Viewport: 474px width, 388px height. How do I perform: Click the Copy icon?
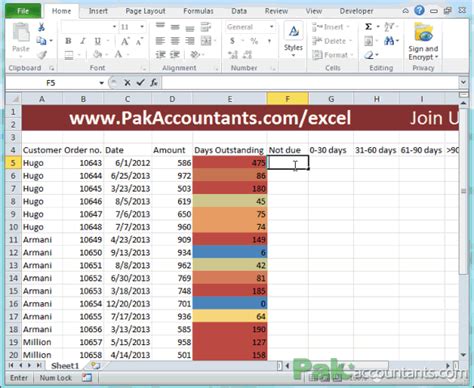pos(41,41)
